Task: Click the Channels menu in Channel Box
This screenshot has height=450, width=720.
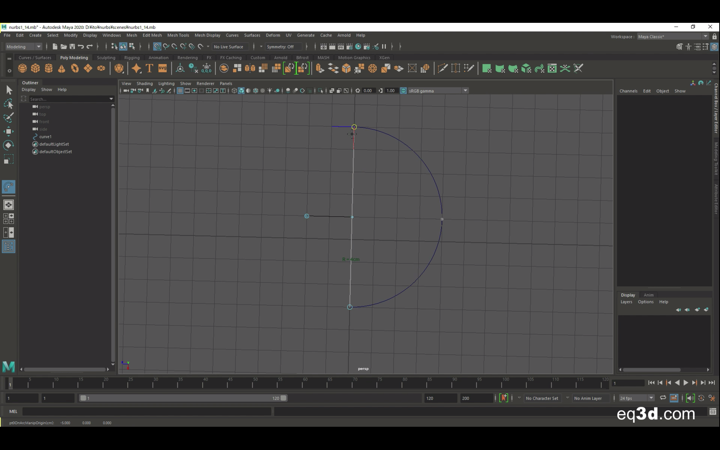Action: (628, 91)
